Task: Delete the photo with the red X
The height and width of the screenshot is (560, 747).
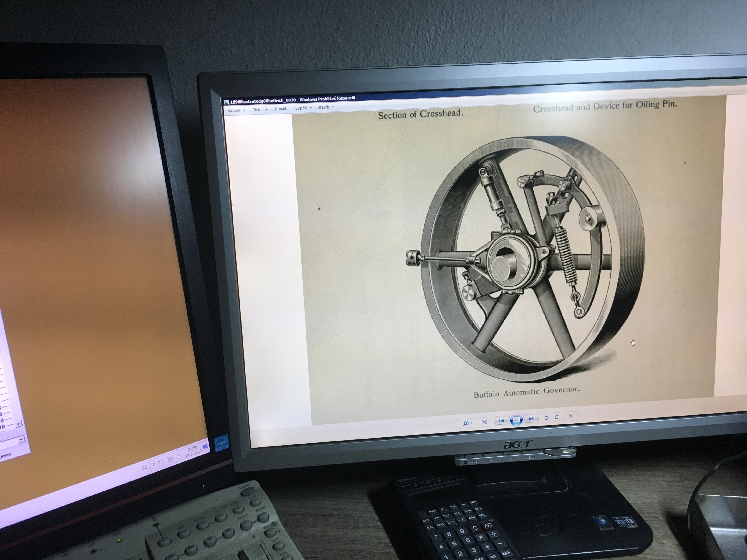Action: pos(571,416)
